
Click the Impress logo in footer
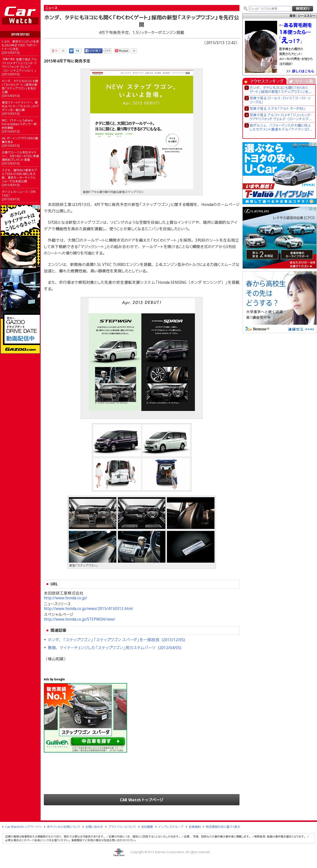coord(119,852)
